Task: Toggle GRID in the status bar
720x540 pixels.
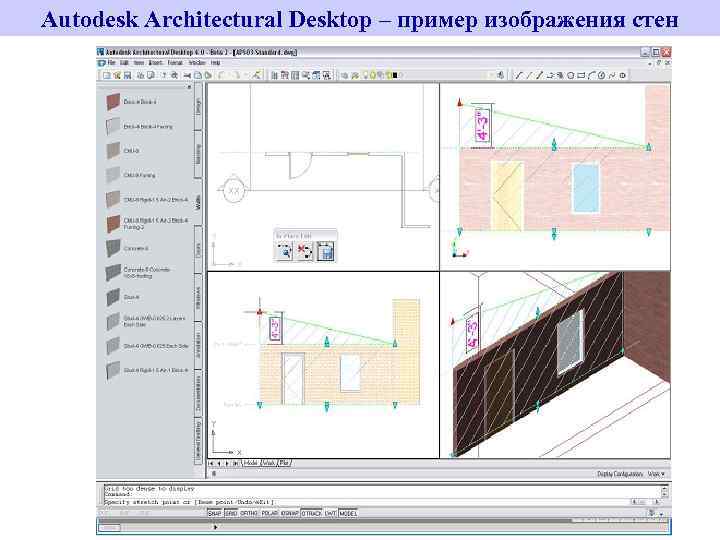Action: [x=231, y=513]
